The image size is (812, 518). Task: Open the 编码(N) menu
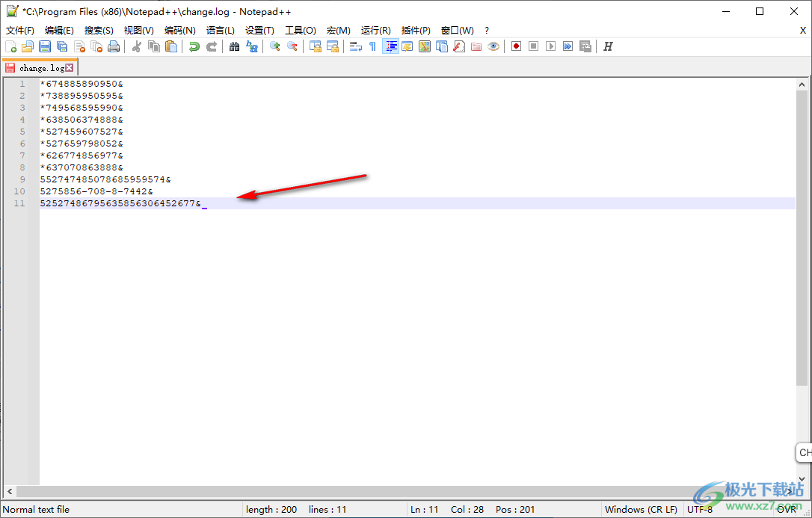[179, 31]
